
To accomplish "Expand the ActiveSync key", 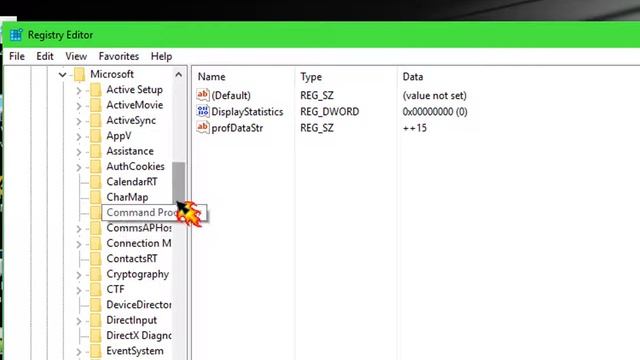I will coord(79,121).
